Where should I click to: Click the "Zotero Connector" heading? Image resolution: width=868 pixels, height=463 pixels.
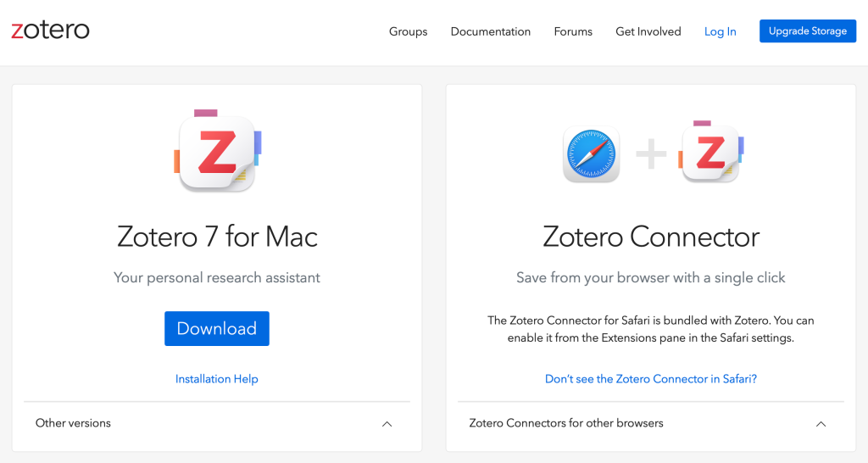[x=650, y=237]
